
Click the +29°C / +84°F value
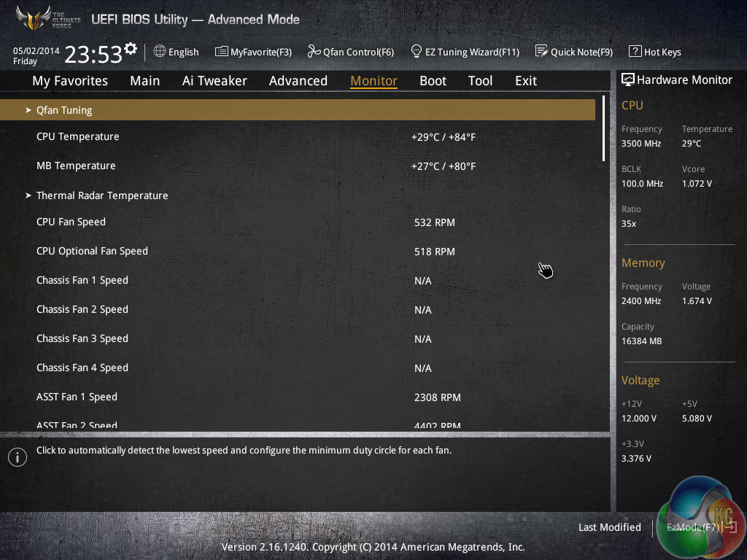(444, 137)
